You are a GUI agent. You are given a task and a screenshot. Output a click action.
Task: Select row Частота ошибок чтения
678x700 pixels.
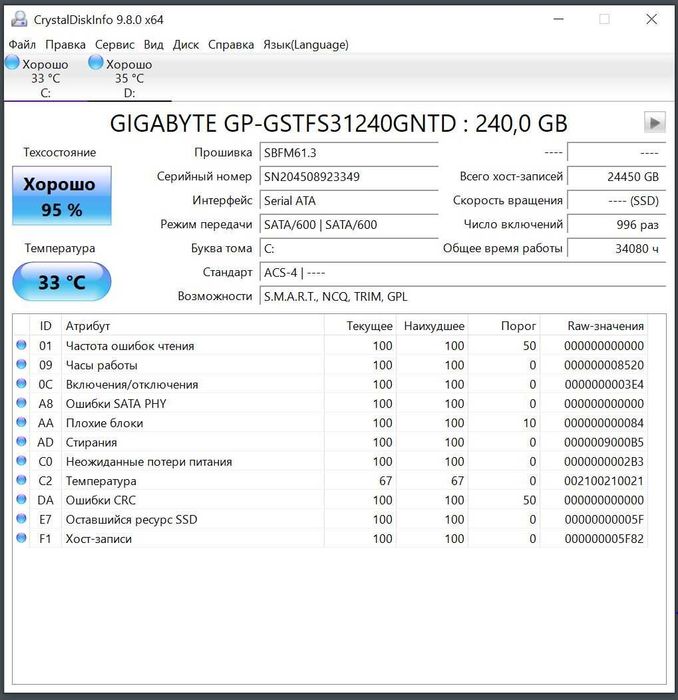pyautogui.click(x=330, y=346)
